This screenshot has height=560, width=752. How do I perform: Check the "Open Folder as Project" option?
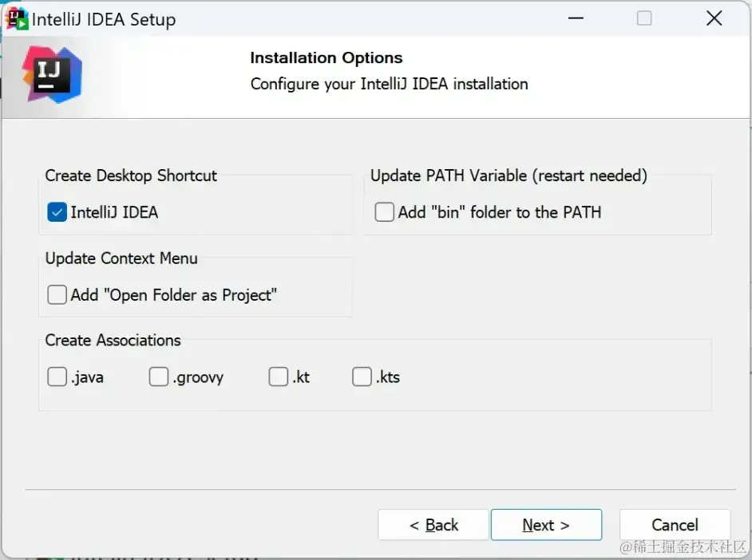point(57,295)
